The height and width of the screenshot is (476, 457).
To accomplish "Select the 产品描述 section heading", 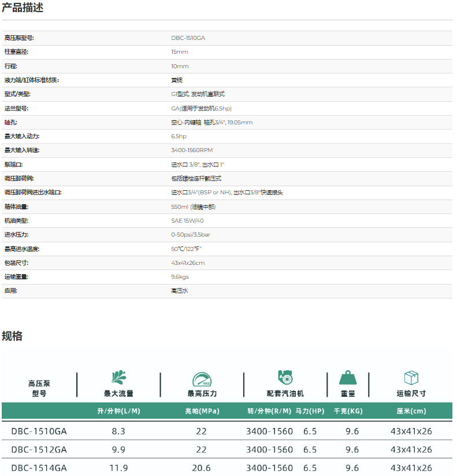I will click(x=23, y=8).
